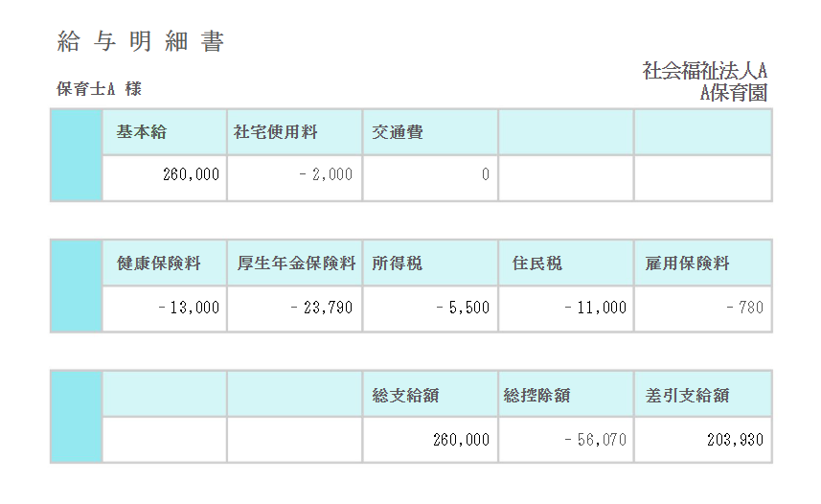
Task: Select the 保育士A 様 recipient name
Action: (100, 89)
